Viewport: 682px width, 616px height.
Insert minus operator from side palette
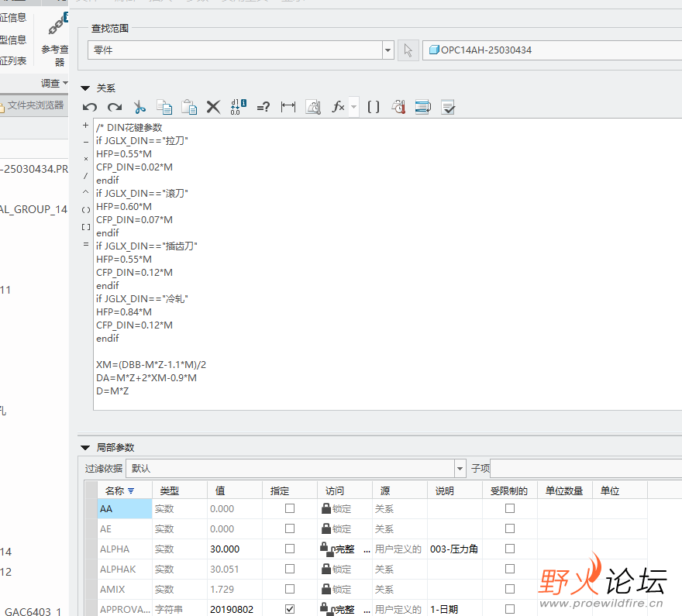click(86, 142)
